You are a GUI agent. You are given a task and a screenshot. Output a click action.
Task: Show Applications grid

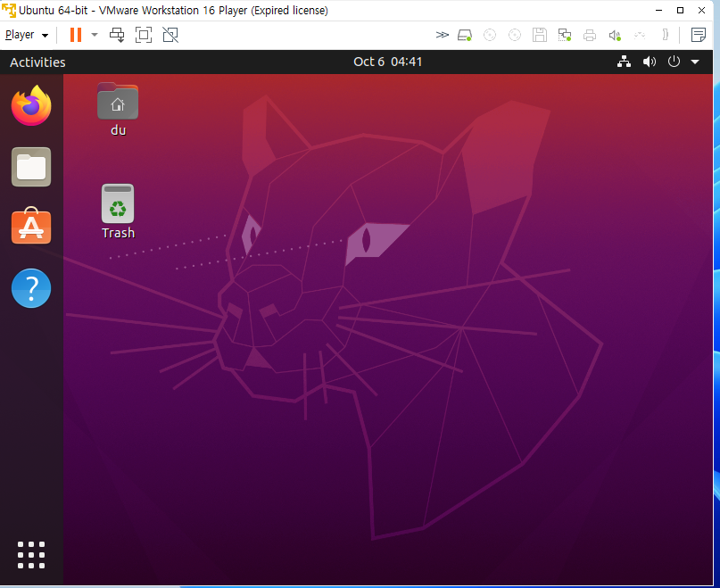click(x=31, y=555)
